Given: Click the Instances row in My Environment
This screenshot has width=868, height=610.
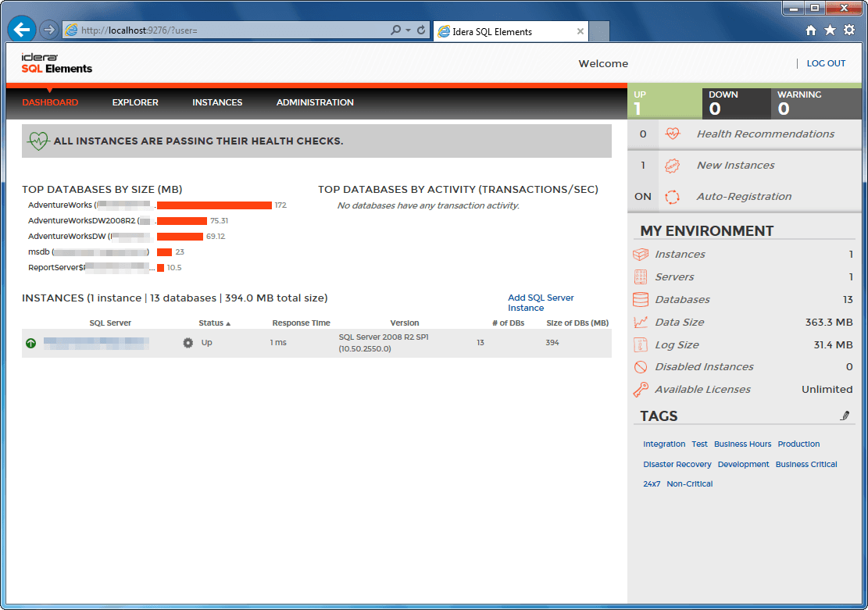Looking at the screenshot, I should coord(744,254).
